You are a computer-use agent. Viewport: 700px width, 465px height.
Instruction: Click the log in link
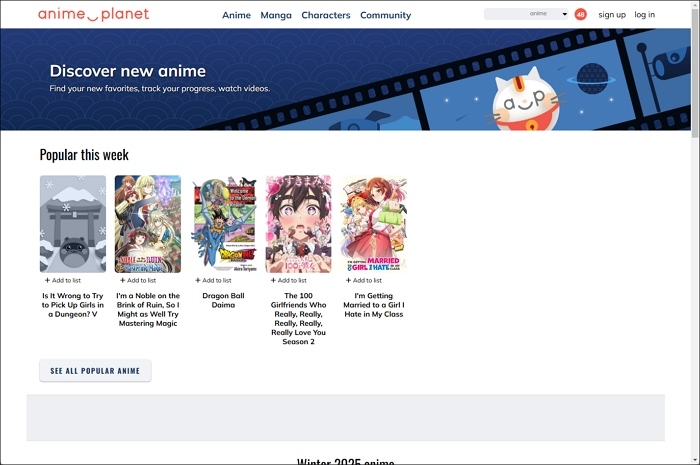645,15
